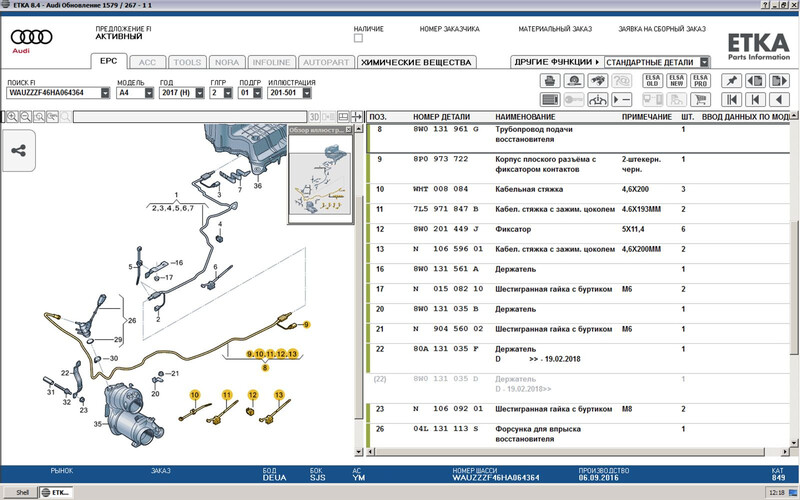The height and width of the screenshot is (500, 800).
Task: Open the ГЛГР dropdown
Action: click(228, 93)
